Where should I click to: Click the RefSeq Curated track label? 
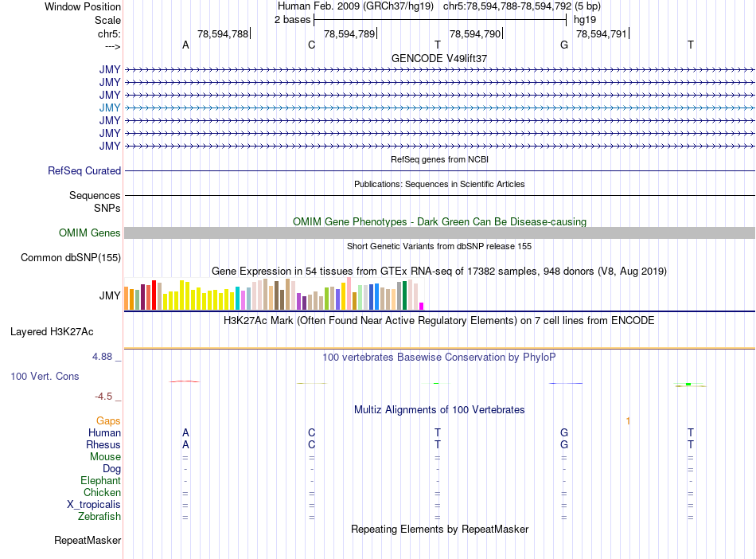pos(84,170)
